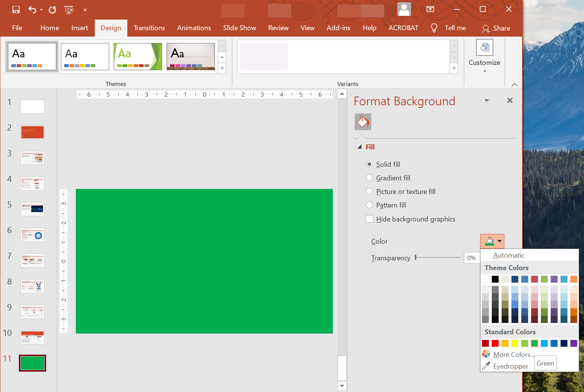Select Pattern fill radio button
This screenshot has width=584, height=392.
tap(369, 205)
